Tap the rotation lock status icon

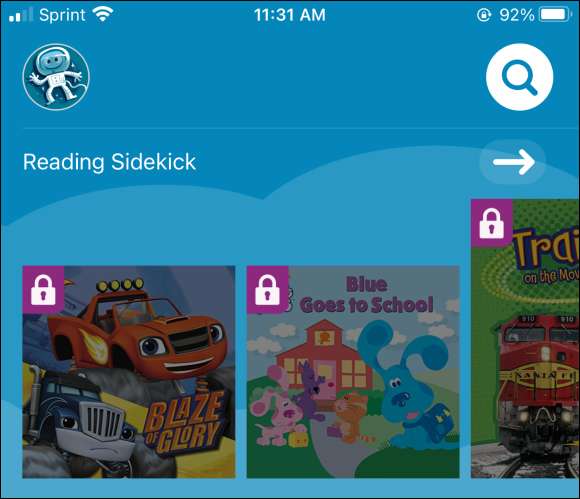484,15
